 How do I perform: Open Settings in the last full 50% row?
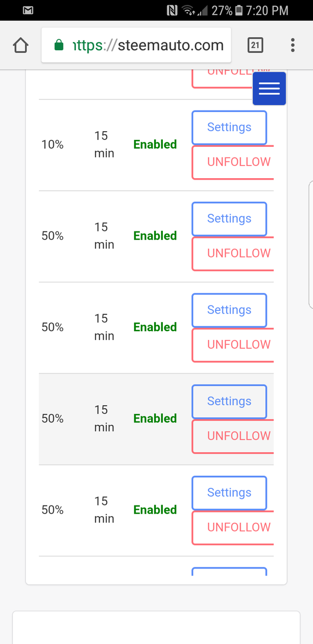(x=229, y=493)
